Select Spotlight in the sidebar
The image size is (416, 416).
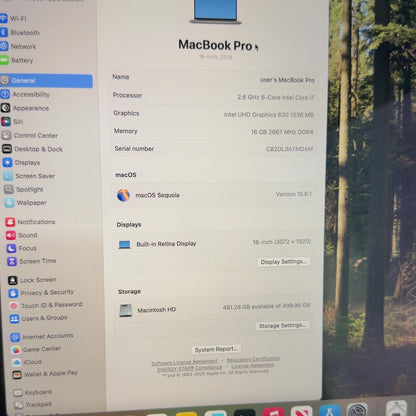[x=24, y=189]
